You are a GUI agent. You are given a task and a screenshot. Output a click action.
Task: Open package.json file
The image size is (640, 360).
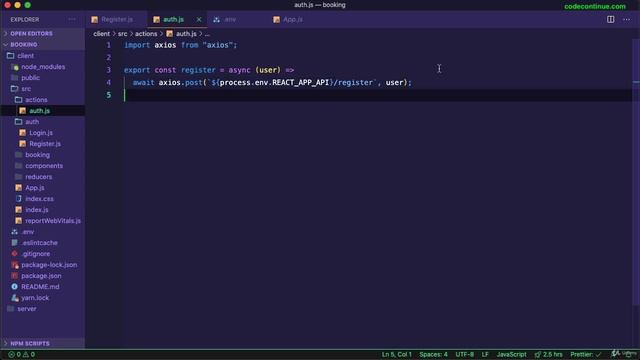42,276
